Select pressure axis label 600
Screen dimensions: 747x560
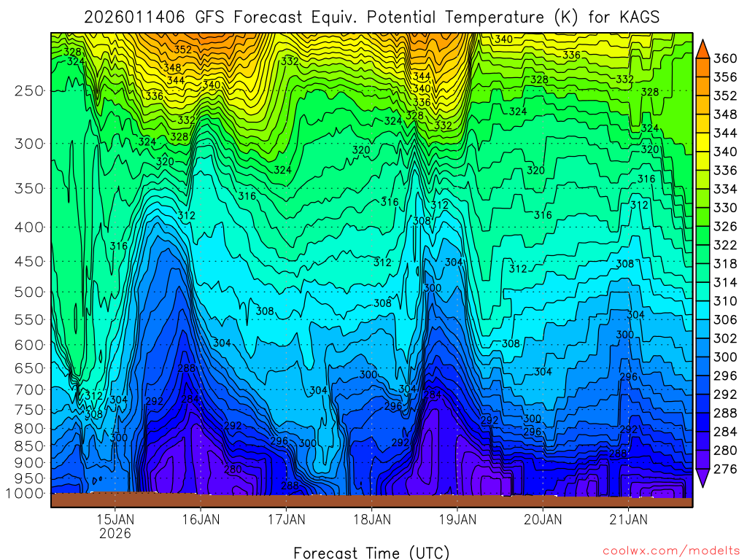click(x=28, y=345)
